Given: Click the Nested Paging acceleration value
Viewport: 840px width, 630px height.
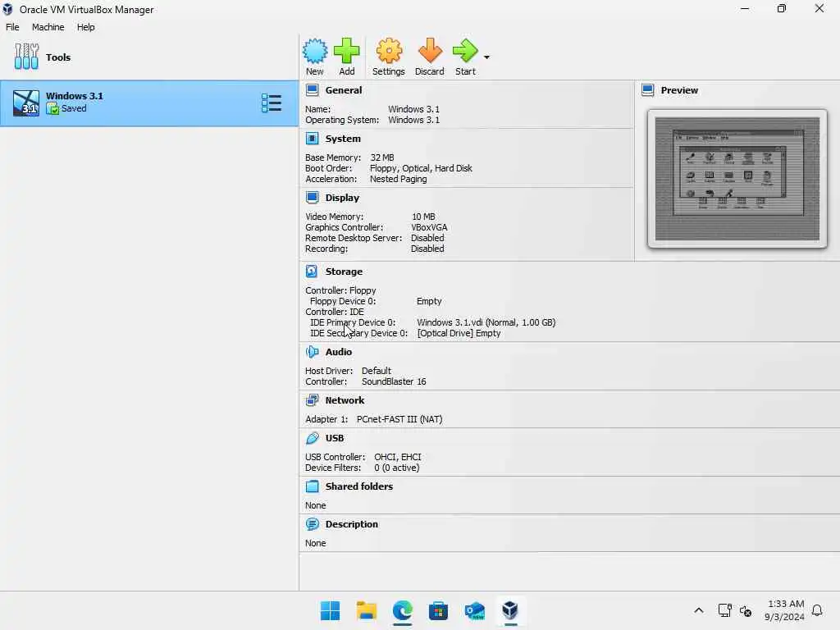Looking at the screenshot, I should point(398,179).
